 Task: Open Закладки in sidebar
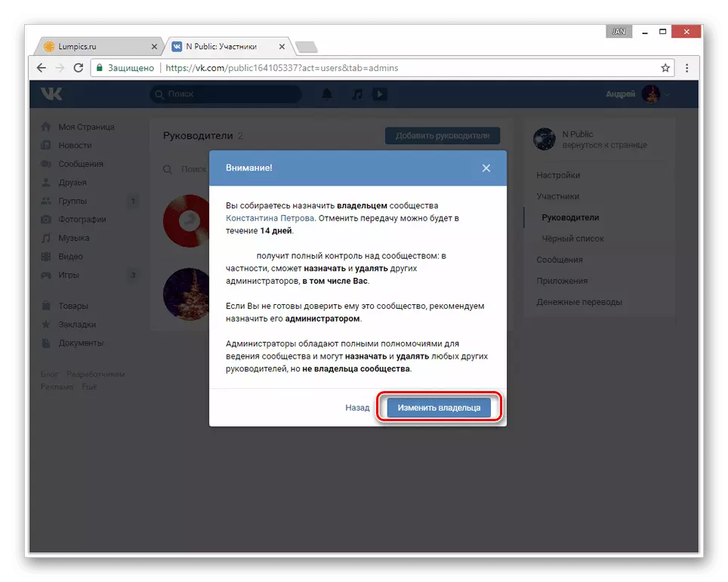(x=77, y=325)
